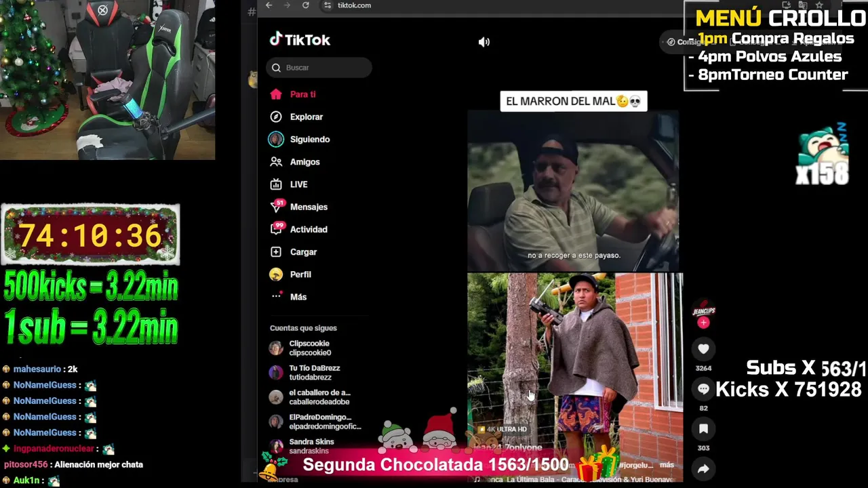Click the browser back arrow
This screenshot has height=488, width=868.
269,5
